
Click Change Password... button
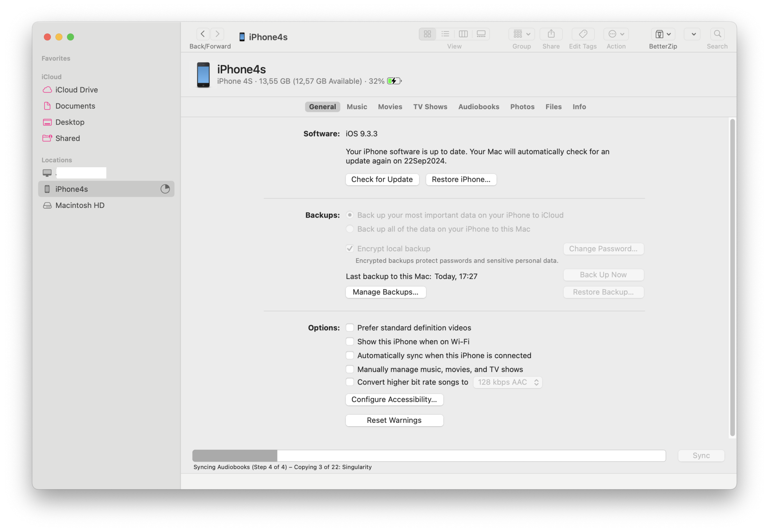pos(603,249)
